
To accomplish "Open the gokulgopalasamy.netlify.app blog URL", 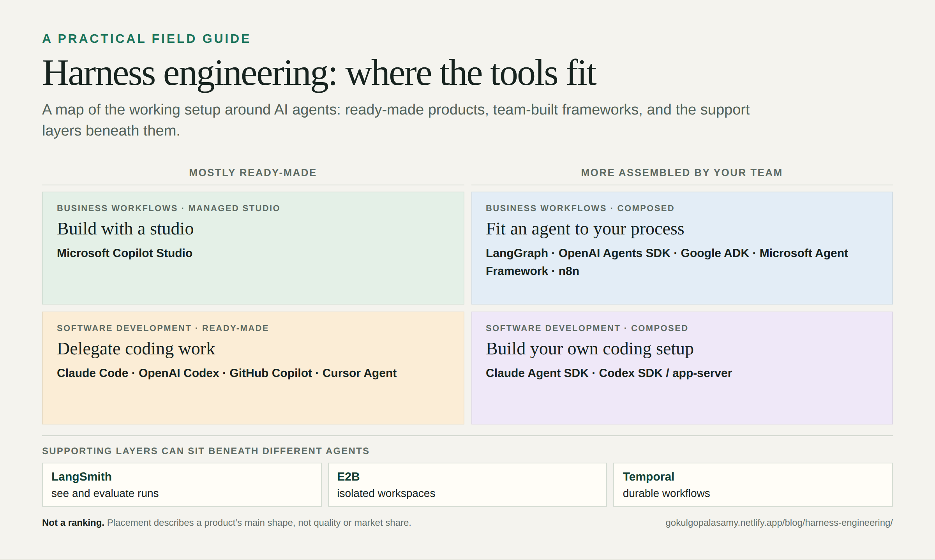I will click(x=779, y=523).
